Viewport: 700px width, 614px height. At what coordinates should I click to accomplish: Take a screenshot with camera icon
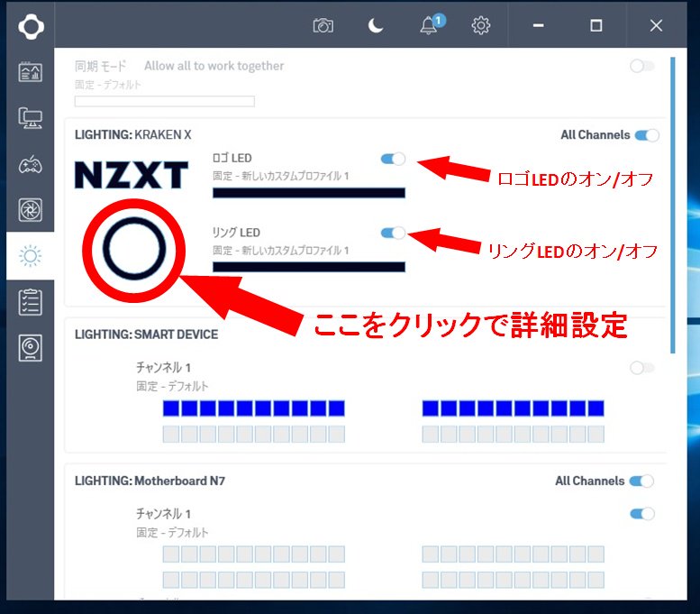click(x=323, y=25)
